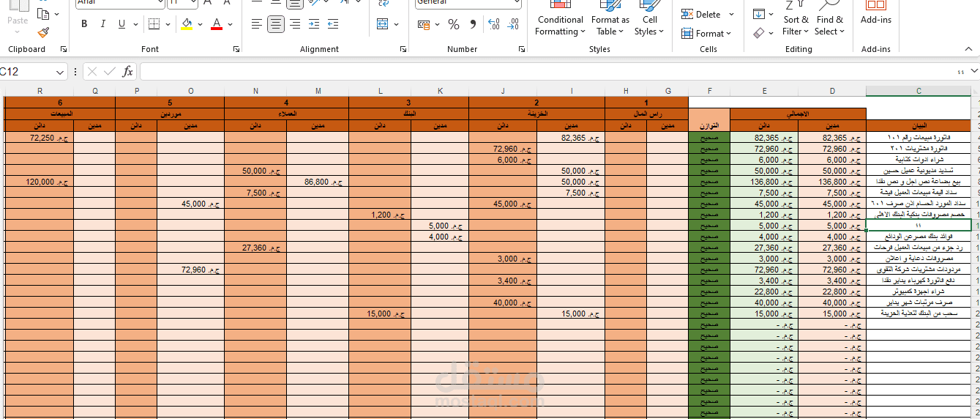Image resolution: width=980 pixels, height=419 pixels.
Task: Select column F header
Action: coord(709,91)
